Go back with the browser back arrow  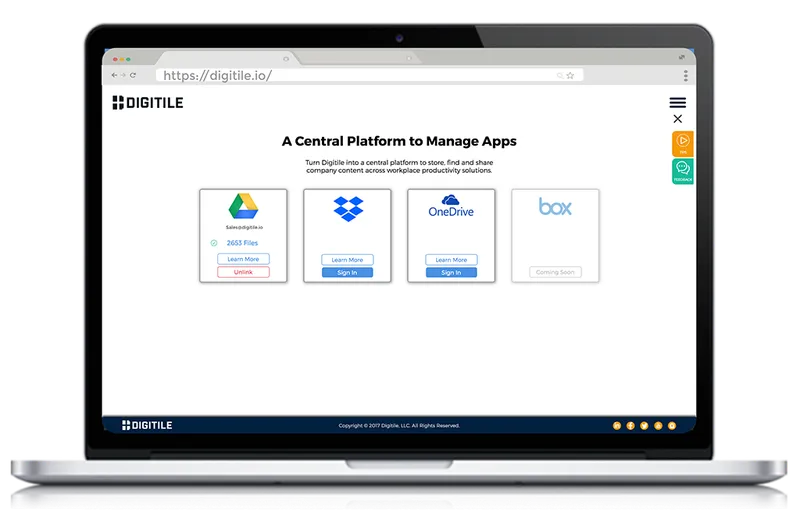pos(114,75)
